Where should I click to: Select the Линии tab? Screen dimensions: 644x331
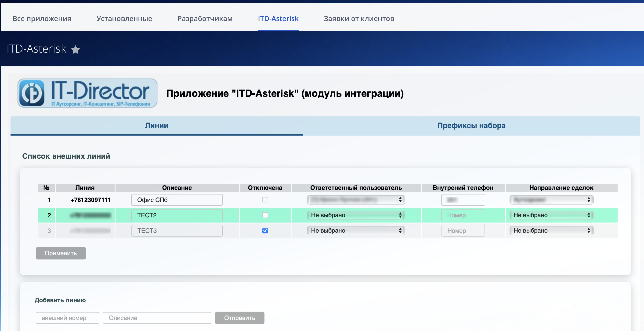(156, 126)
